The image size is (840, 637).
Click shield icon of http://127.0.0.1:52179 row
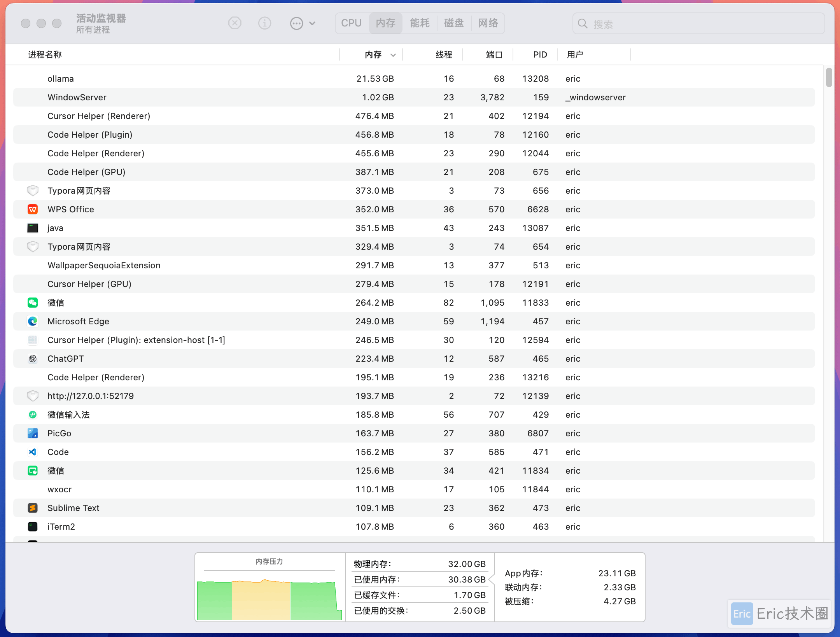33,396
